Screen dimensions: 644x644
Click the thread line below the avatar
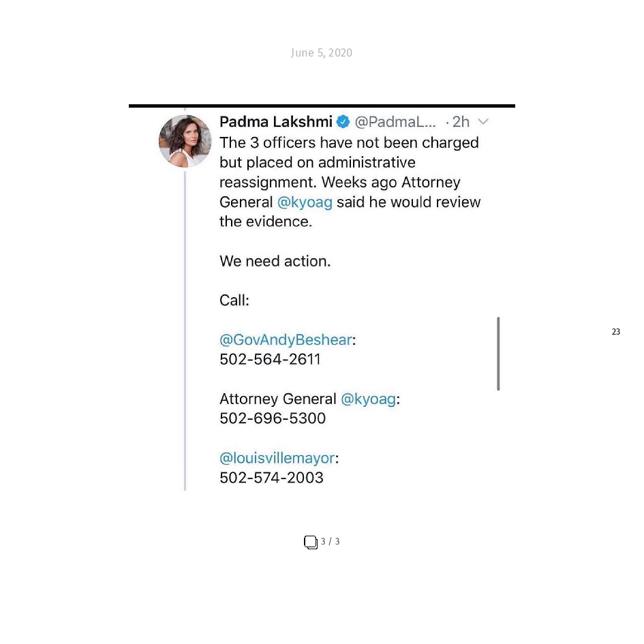coord(185,331)
